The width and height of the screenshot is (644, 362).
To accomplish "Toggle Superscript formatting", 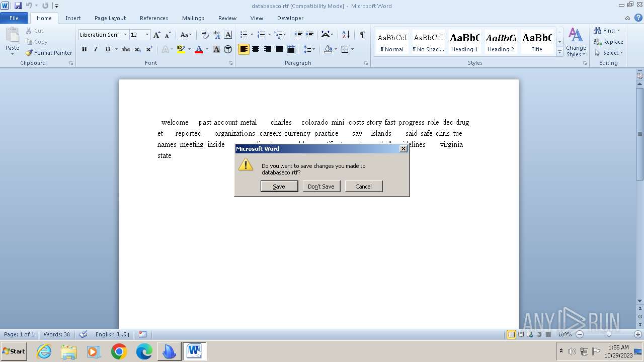I will pyautogui.click(x=149, y=49).
